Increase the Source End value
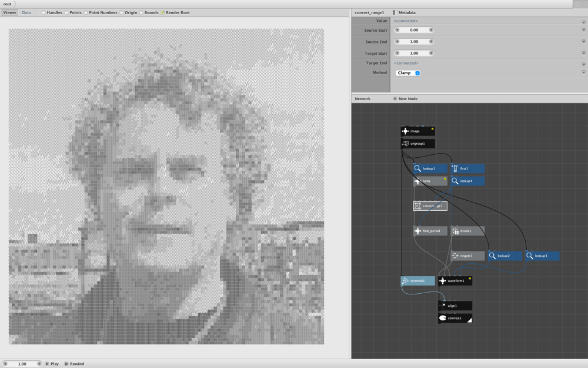 tap(431, 42)
